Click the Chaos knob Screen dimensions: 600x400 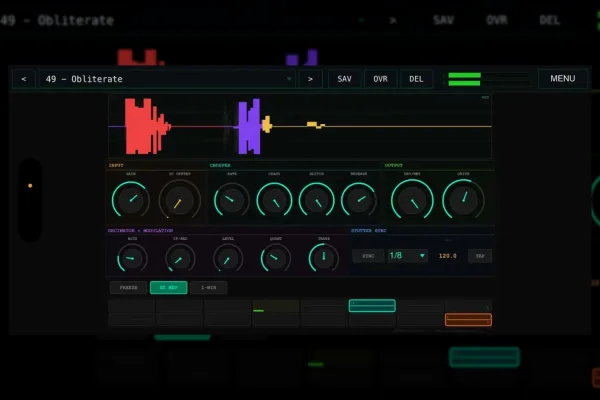pyautogui.click(x=274, y=200)
